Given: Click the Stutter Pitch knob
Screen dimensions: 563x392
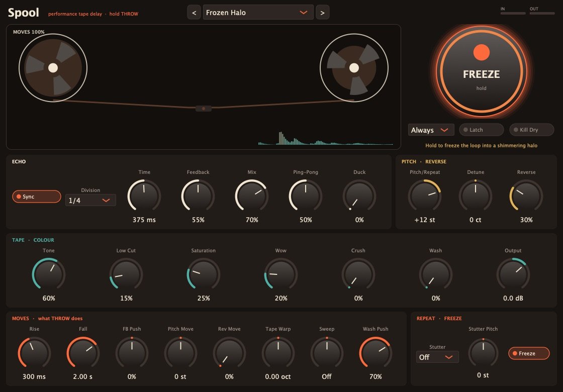Looking at the screenshot, I should pos(483,352).
